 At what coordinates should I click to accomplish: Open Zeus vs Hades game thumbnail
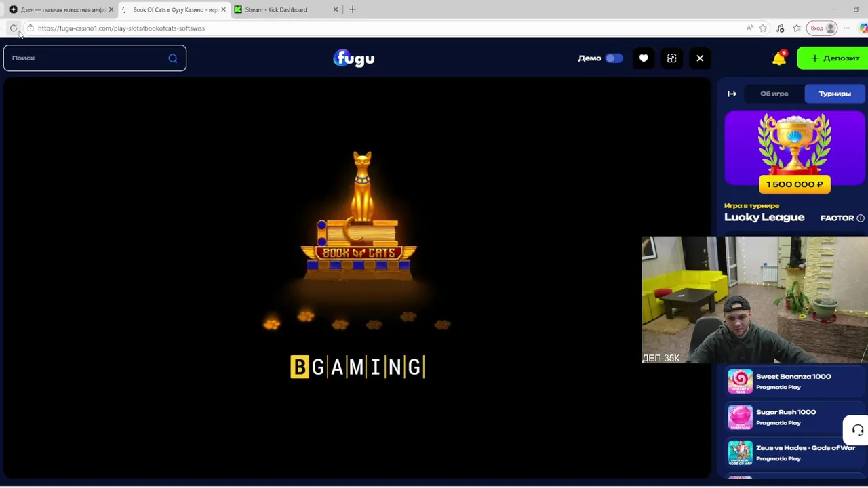(x=740, y=453)
